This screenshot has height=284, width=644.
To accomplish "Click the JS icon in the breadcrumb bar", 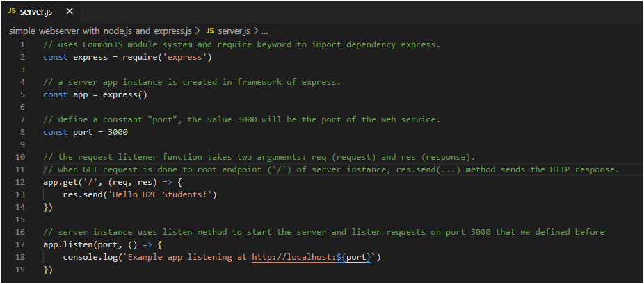I will [x=210, y=31].
